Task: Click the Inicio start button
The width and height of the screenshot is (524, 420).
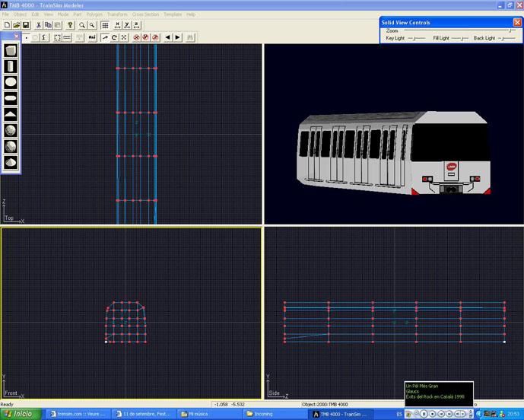Action: tap(20, 414)
